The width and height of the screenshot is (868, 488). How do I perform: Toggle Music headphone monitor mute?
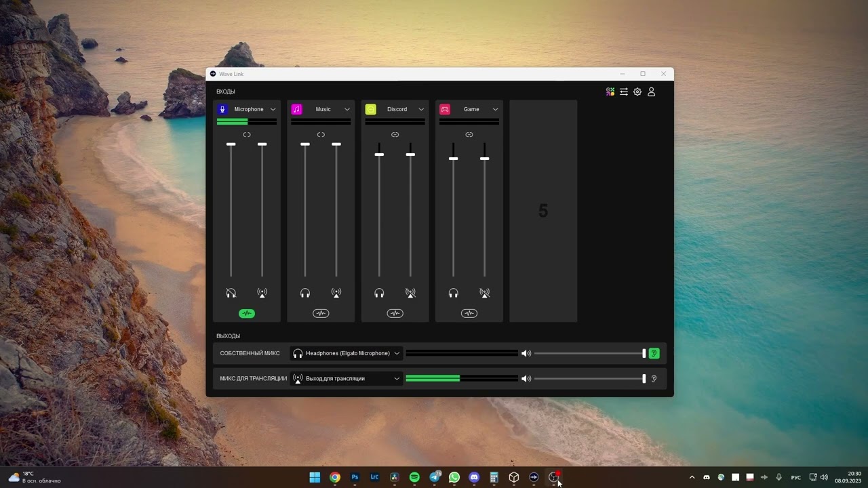(305, 293)
